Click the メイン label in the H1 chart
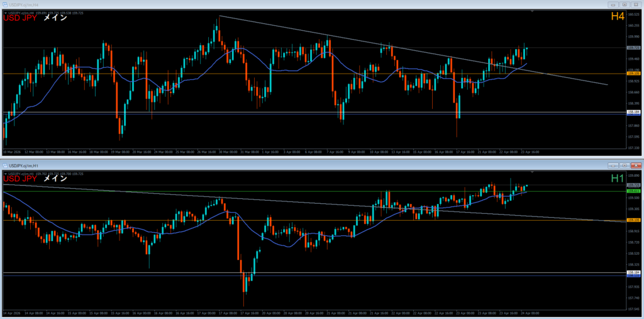The image size is (644, 319). point(55,179)
